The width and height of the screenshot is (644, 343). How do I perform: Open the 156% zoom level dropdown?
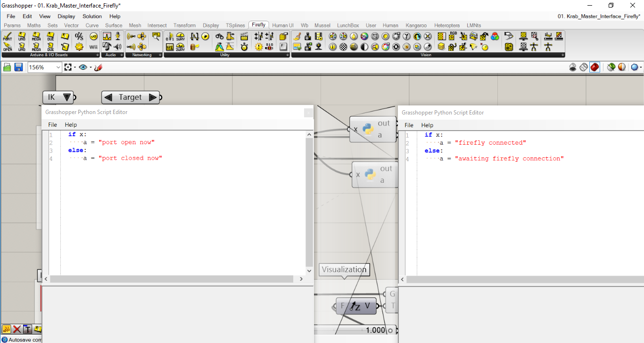click(58, 67)
